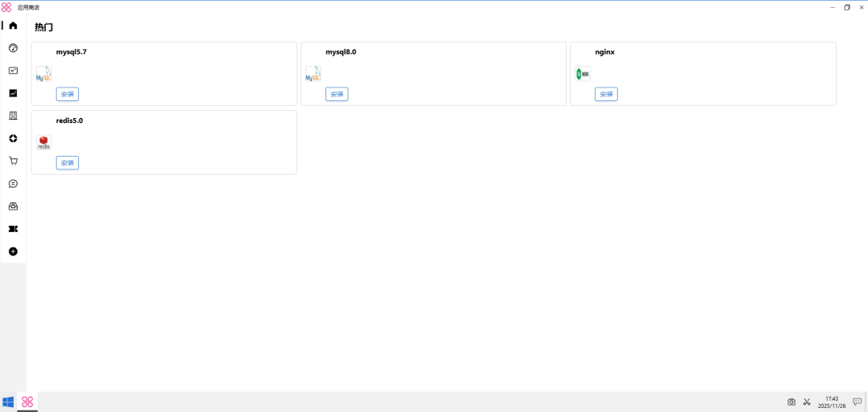Open the notification center in taskbar
Screen dimensions: 868x412
tap(857, 402)
